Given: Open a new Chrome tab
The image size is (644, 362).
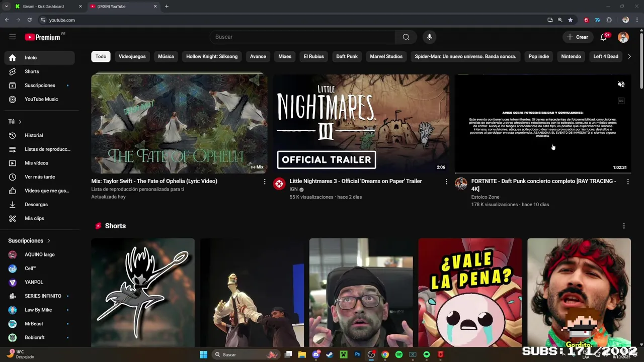Looking at the screenshot, I should coord(167,7).
